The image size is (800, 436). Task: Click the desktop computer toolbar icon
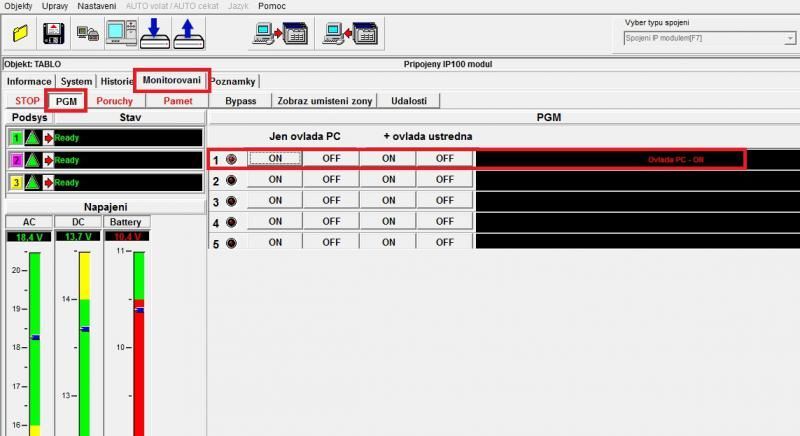[x=121, y=35]
